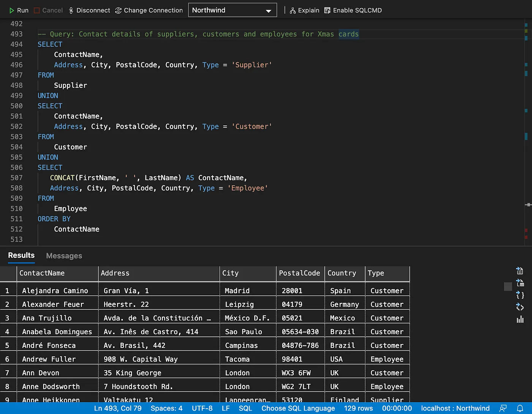Click localhost : Northwind connection status

tap(455, 408)
